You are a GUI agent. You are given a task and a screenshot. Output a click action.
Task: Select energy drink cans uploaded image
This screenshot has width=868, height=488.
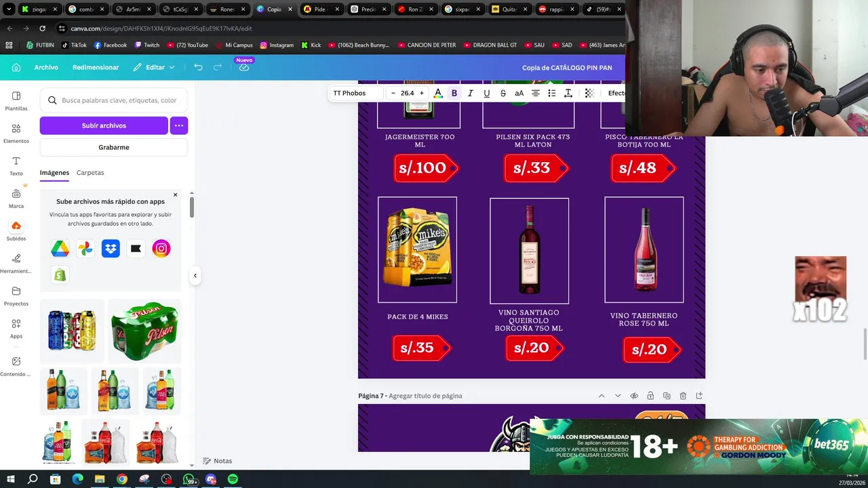tap(72, 331)
